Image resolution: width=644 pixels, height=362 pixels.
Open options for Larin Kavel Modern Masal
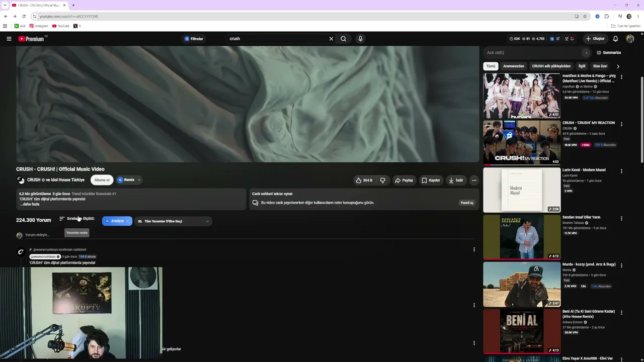coord(621,171)
